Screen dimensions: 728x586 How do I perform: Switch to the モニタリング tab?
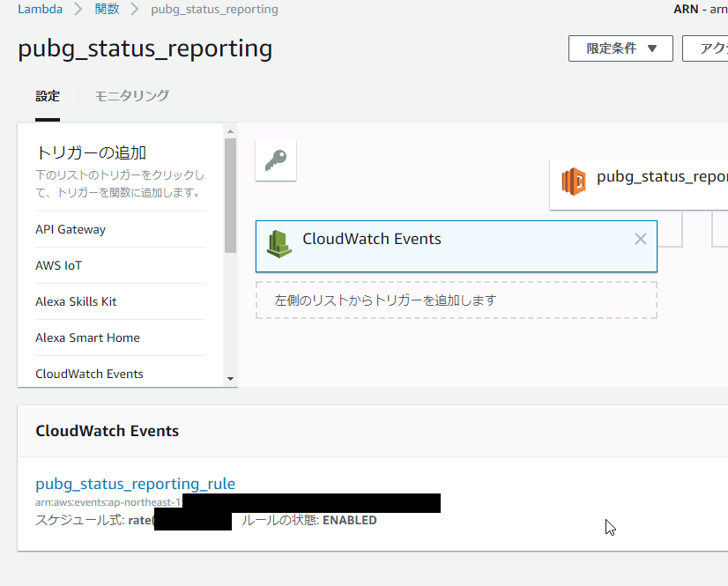point(132,96)
